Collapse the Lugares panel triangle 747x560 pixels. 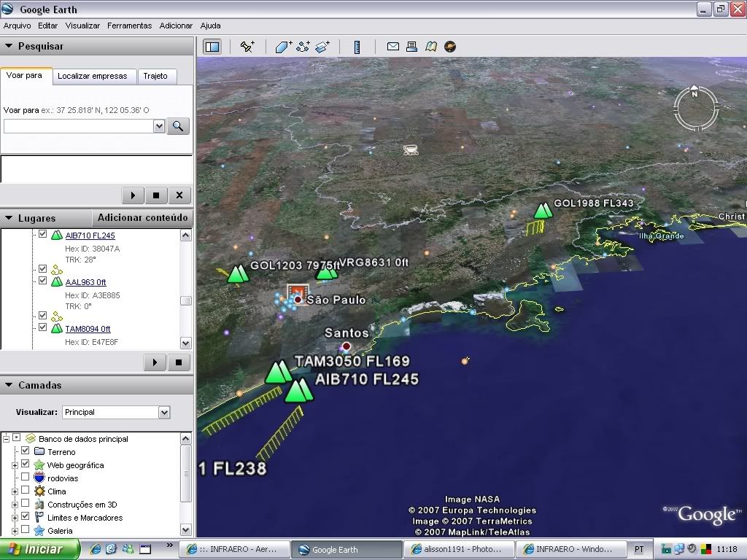pyautogui.click(x=9, y=218)
